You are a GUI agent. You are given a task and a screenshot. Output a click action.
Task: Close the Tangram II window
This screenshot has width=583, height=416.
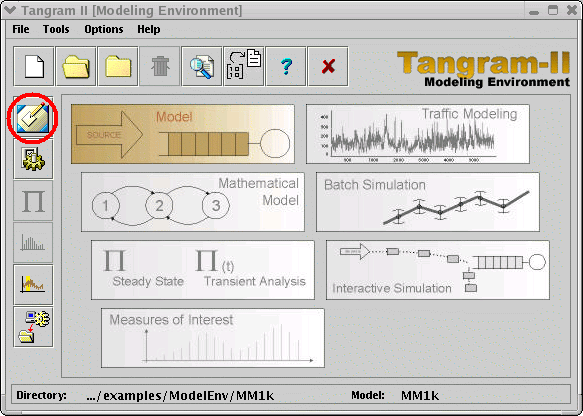coord(572,10)
